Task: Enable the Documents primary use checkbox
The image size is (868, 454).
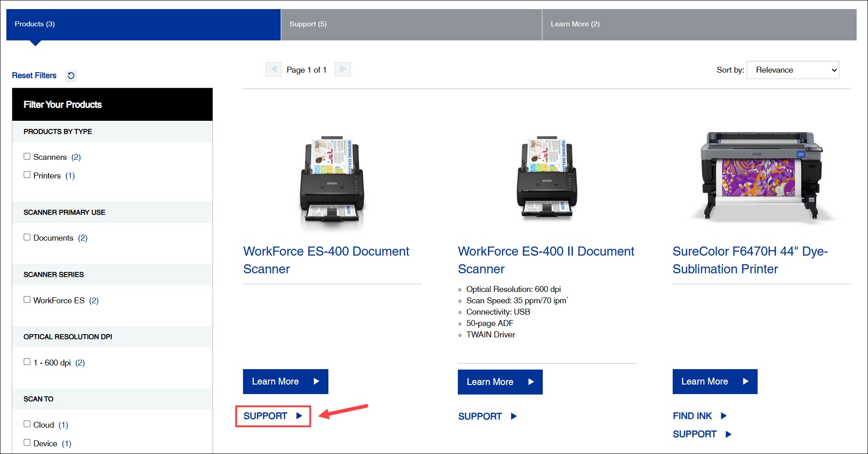Action: (x=27, y=237)
